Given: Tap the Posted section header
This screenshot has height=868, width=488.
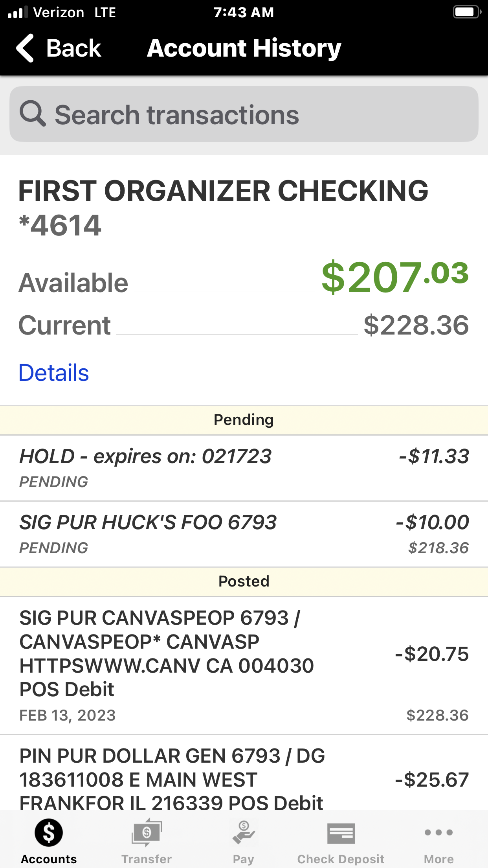Looking at the screenshot, I should click(x=244, y=581).
